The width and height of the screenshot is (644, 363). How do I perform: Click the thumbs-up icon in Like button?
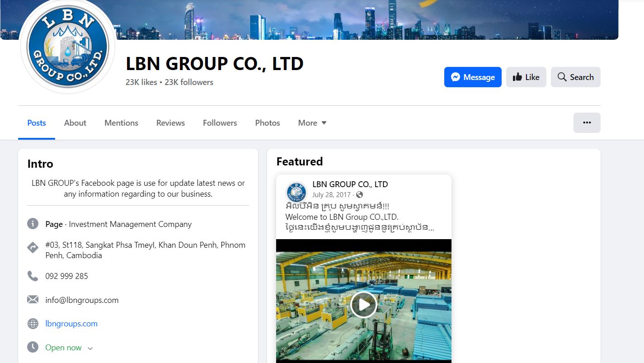[517, 77]
